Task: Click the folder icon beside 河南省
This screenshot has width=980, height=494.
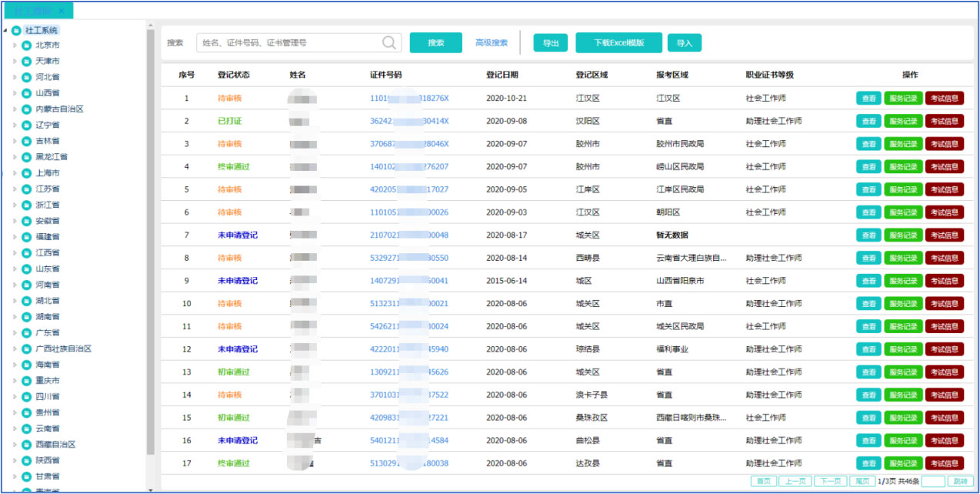Action: 27,285
